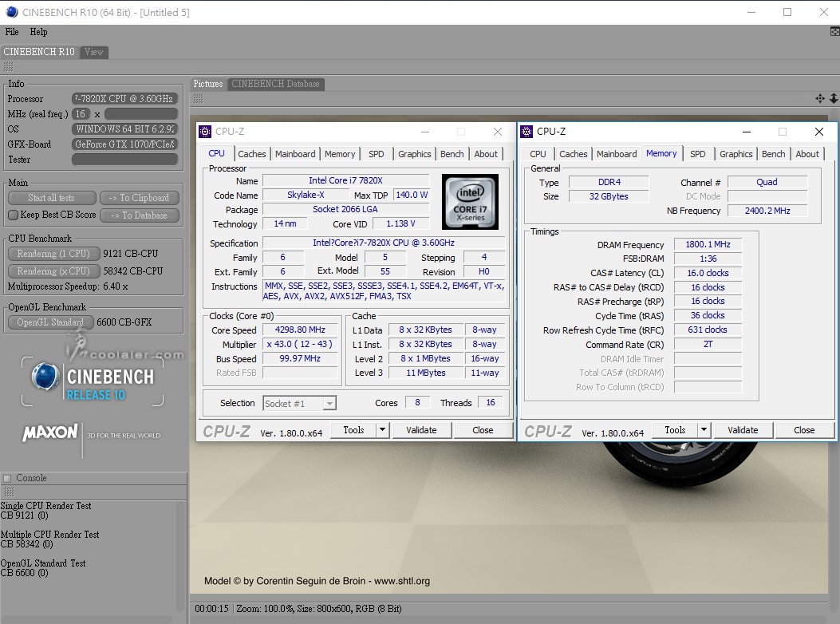
Task: Click the CPU-Z icon in left window title
Action: coord(205,132)
